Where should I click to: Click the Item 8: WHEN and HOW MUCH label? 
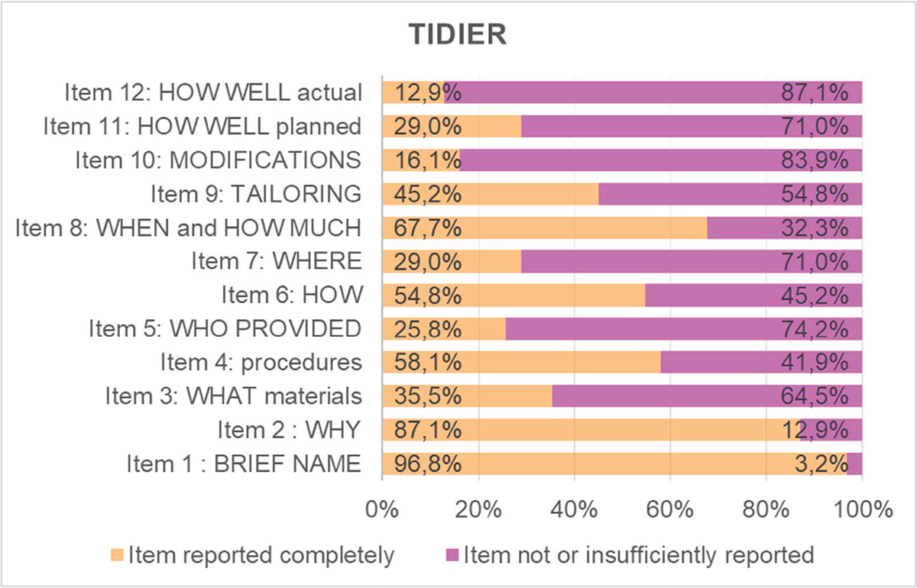pos(227,228)
